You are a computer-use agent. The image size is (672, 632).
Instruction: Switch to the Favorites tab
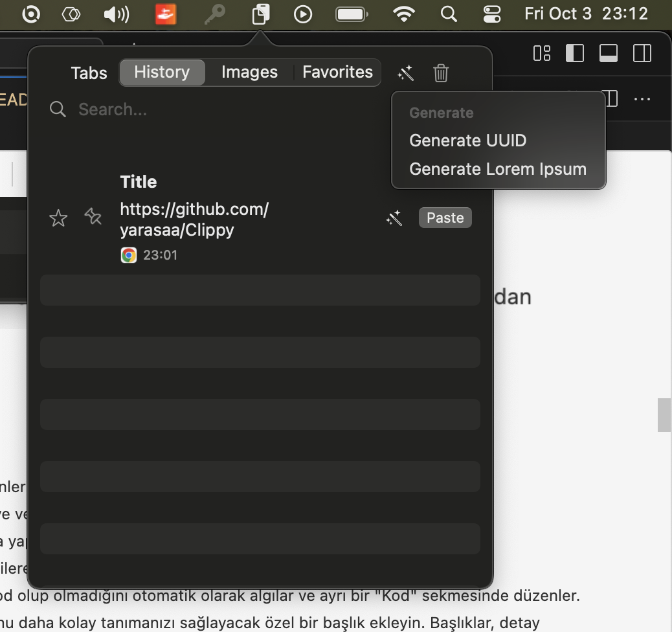[337, 72]
